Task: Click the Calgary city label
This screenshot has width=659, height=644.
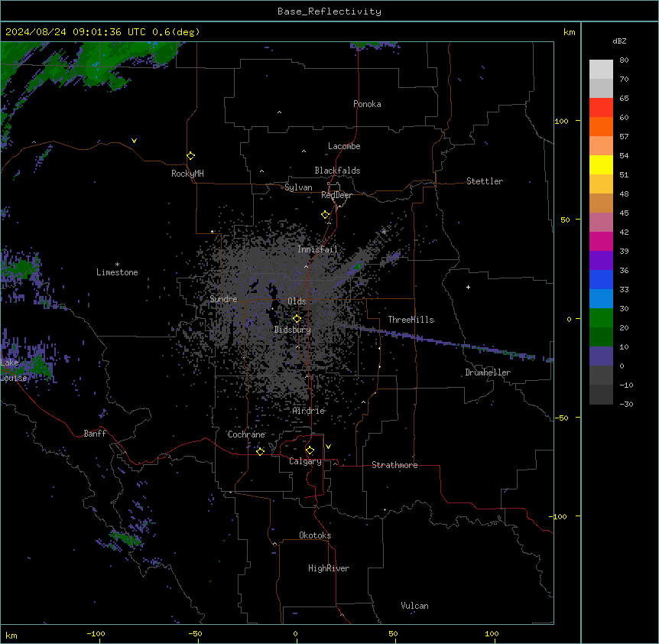Action: tap(306, 461)
